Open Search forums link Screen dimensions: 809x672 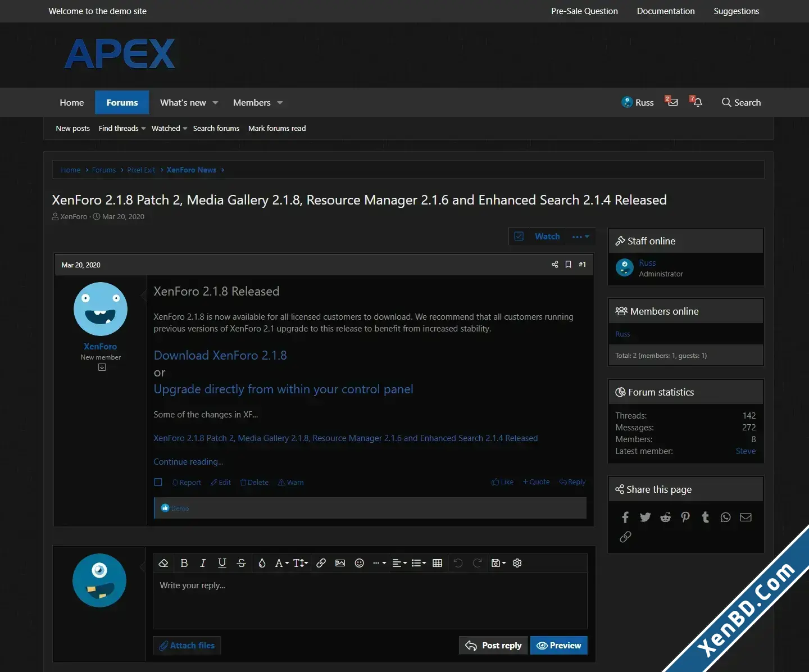(x=216, y=128)
